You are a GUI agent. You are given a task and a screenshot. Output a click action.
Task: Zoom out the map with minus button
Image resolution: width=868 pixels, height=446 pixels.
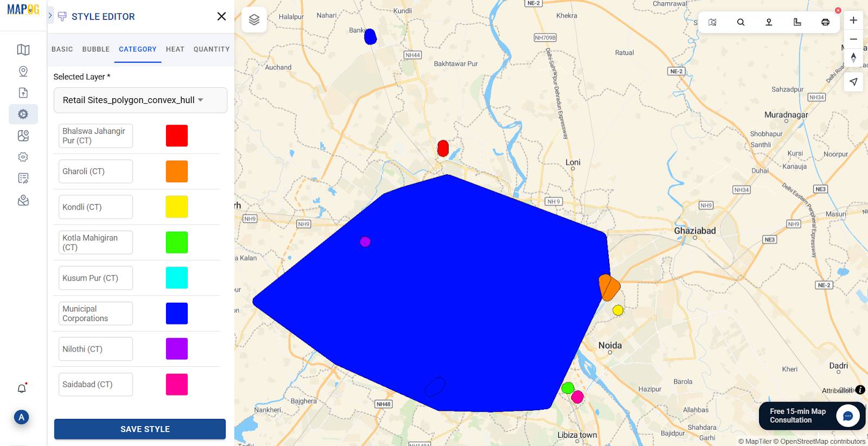pyautogui.click(x=853, y=39)
